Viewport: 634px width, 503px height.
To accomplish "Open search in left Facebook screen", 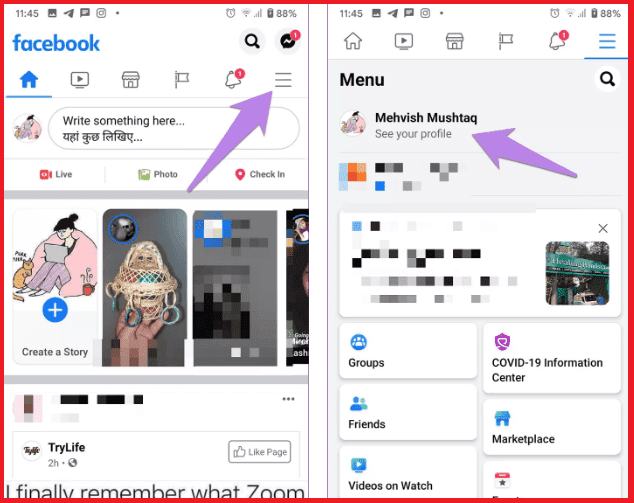I will pos(252,41).
